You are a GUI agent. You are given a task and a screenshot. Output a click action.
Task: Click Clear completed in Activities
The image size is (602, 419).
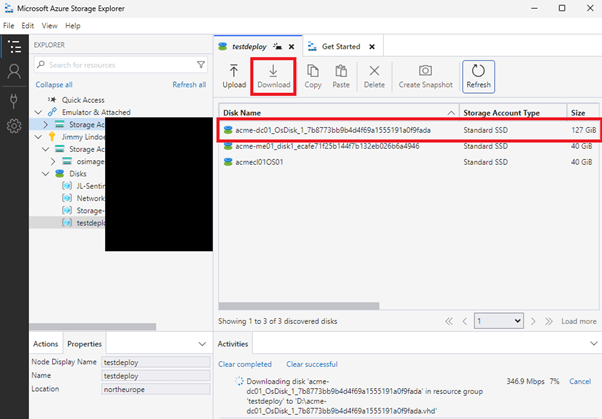pos(245,364)
